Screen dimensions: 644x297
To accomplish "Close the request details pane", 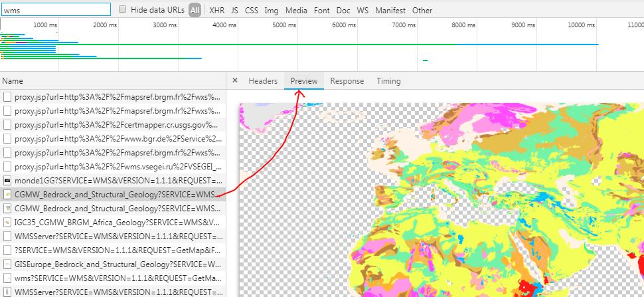I will pos(235,80).
